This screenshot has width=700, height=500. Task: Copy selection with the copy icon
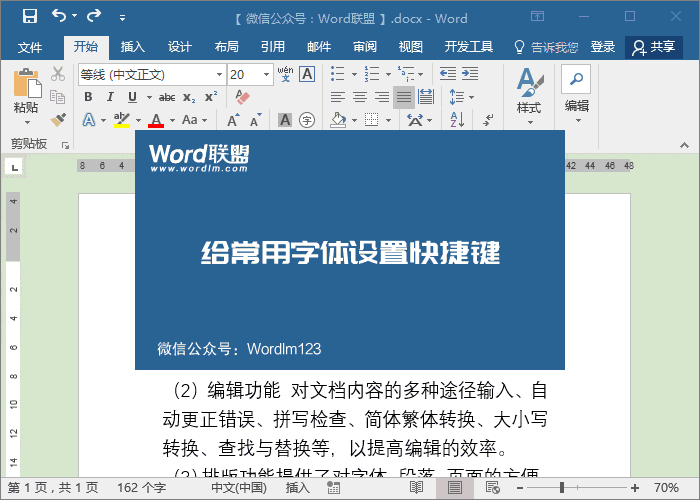58,96
